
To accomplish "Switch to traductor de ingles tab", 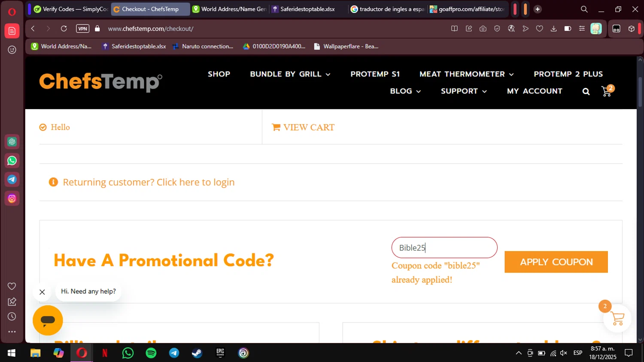I will [387, 9].
